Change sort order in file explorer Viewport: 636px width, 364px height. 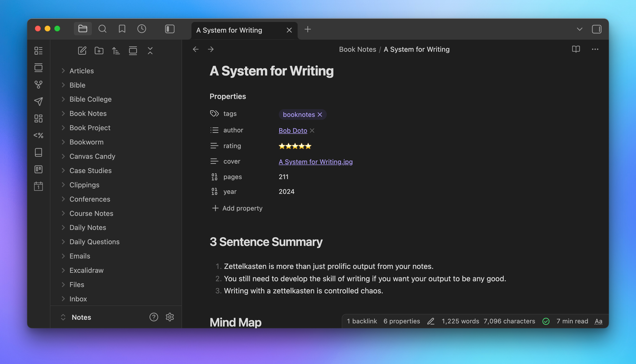pyautogui.click(x=116, y=51)
